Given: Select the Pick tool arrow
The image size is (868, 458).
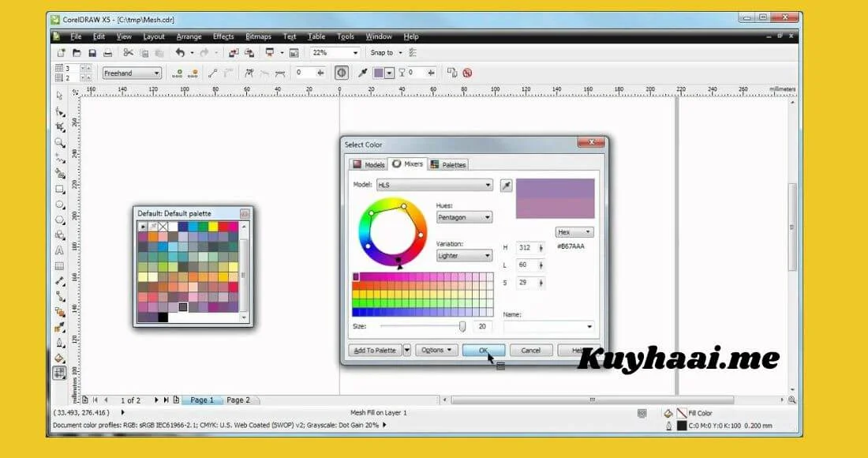Looking at the screenshot, I should [x=60, y=96].
